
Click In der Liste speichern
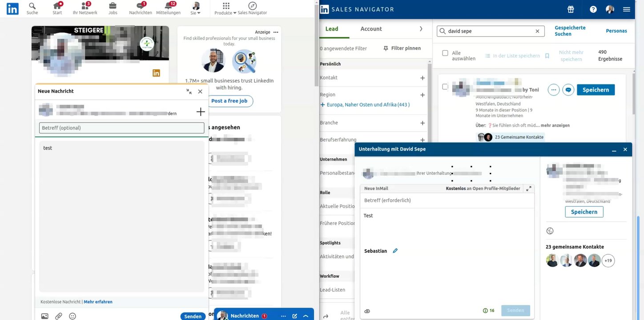512,56
